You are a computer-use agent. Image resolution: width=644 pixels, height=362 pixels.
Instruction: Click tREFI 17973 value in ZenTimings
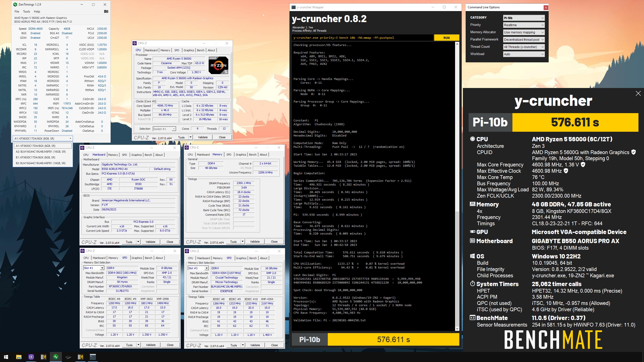(67, 104)
